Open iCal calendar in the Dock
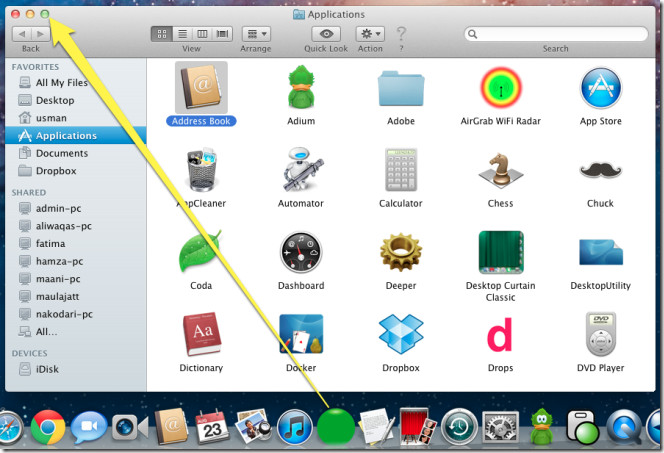 point(212,427)
